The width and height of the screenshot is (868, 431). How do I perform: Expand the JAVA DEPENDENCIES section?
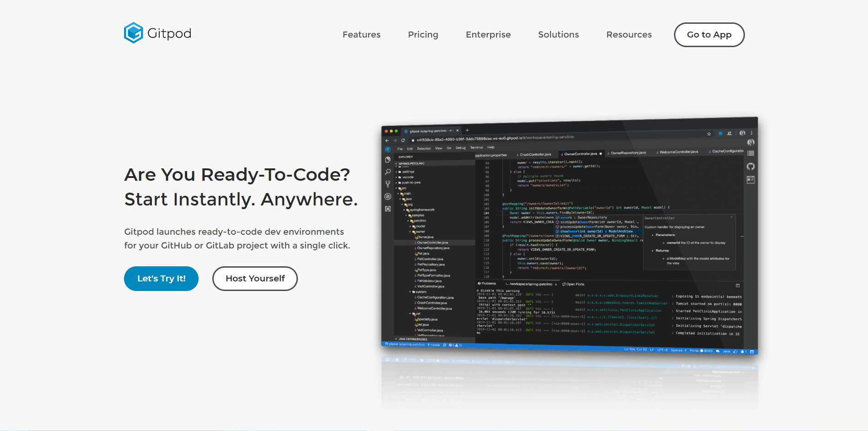(412, 339)
